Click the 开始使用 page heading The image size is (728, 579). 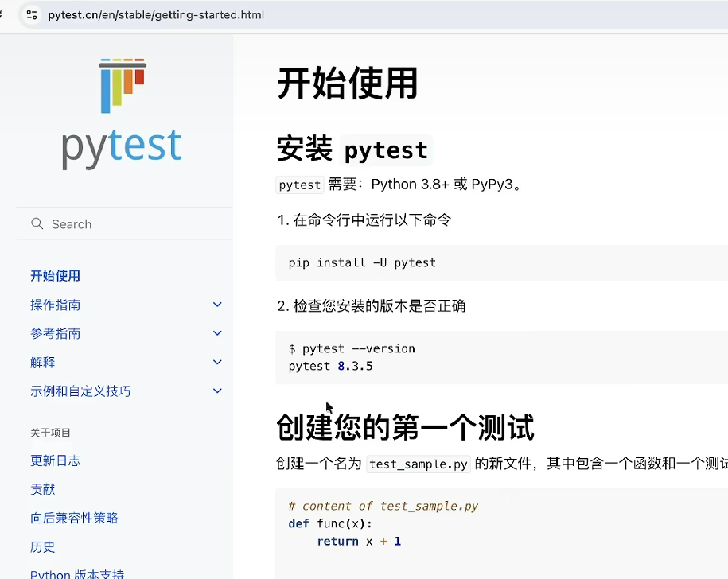coord(347,84)
